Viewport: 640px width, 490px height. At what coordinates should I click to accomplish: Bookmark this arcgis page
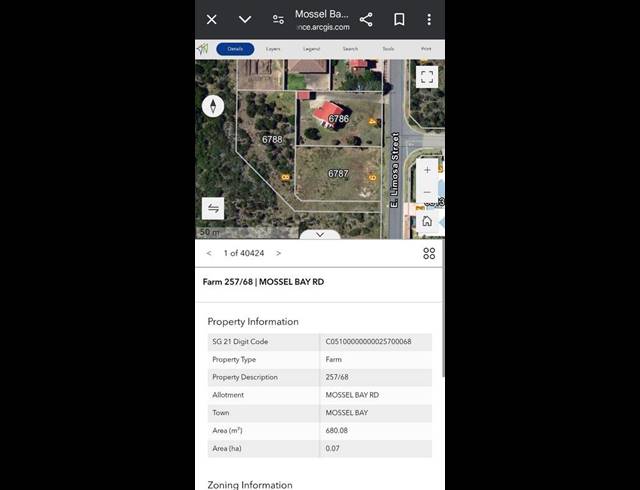tap(399, 19)
